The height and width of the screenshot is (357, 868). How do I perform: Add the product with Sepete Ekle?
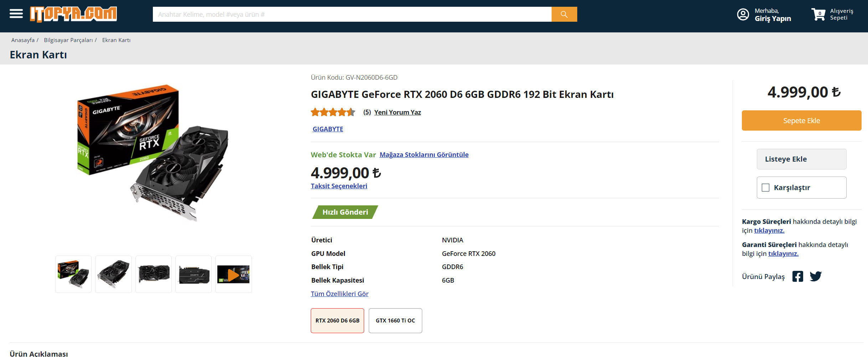click(802, 121)
